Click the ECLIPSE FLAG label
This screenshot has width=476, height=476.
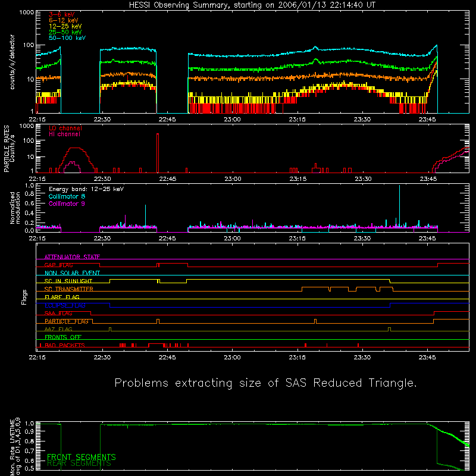coord(65,305)
